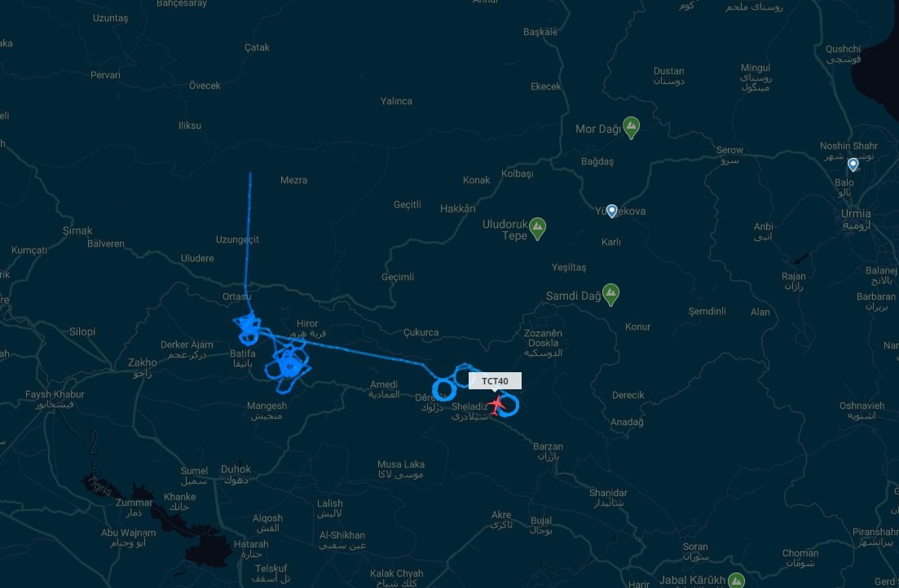Click the Jabal Kārūkh mountain marker
This screenshot has width=899, height=588.
(736, 581)
